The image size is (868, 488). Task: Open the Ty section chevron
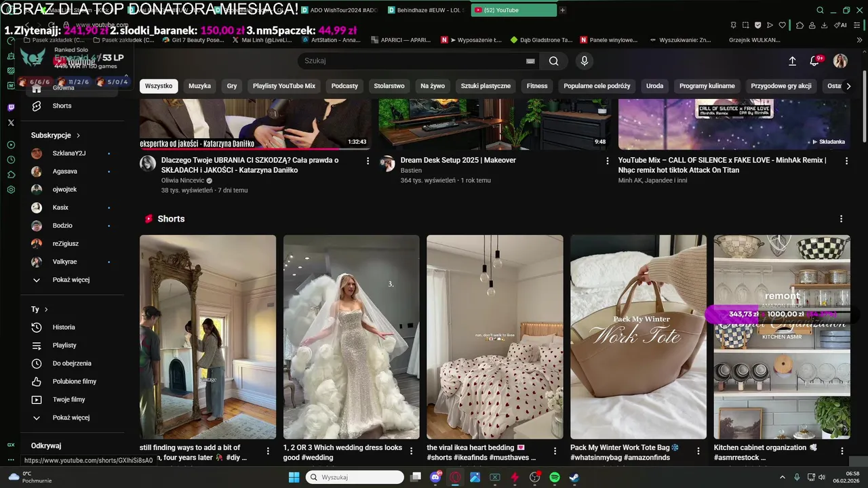46,309
